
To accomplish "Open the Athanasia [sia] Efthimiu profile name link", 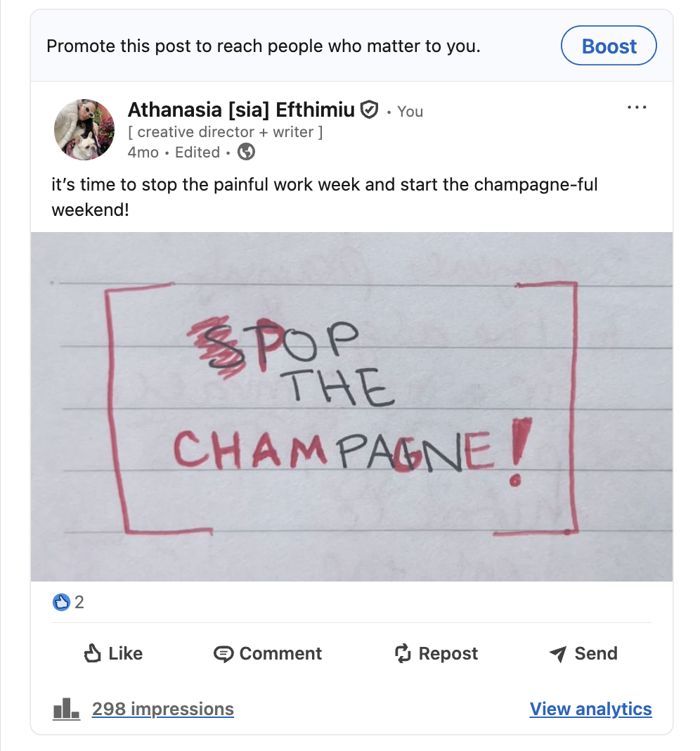I will 241,110.
